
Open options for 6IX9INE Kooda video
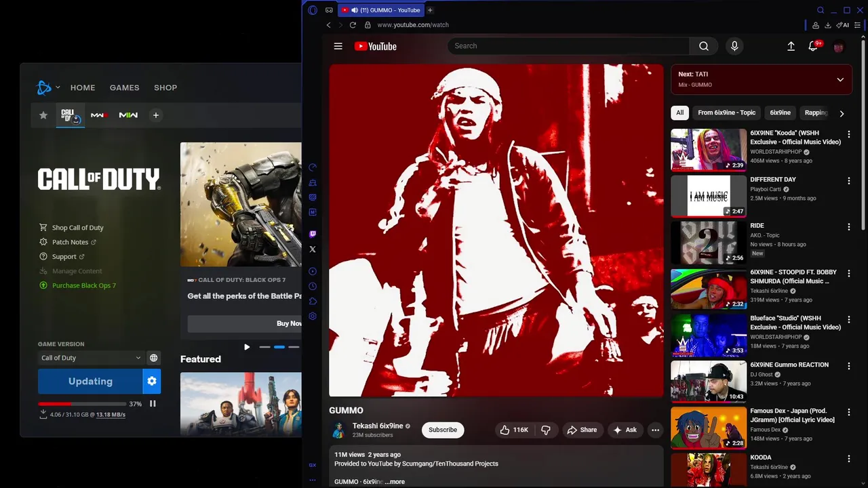tap(849, 135)
